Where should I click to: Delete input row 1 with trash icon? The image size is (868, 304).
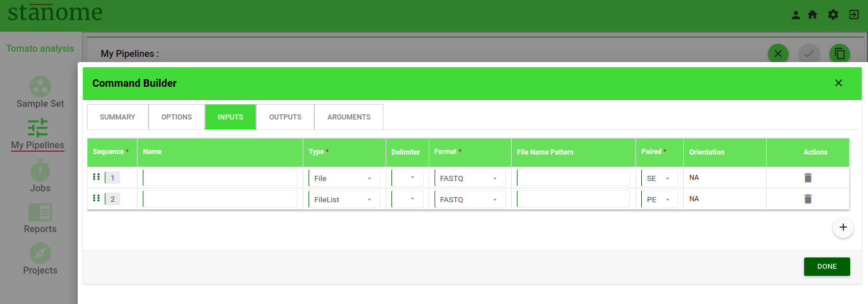(808, 178)
